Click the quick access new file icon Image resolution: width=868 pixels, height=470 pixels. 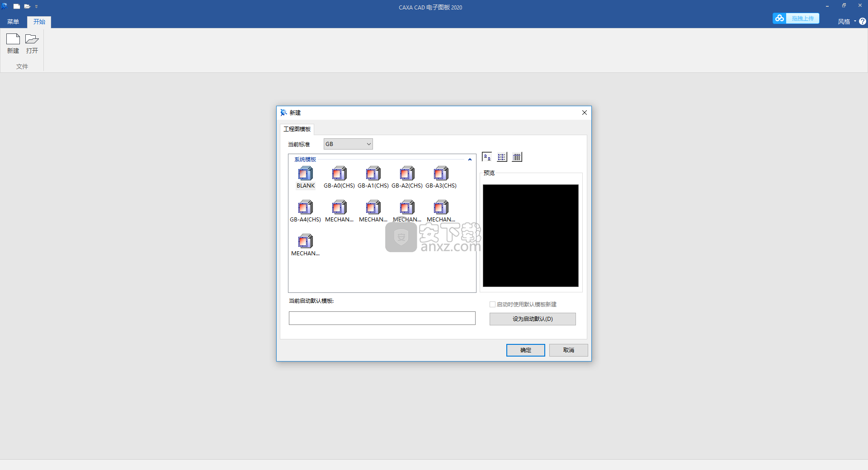click(x=17, y=6)
